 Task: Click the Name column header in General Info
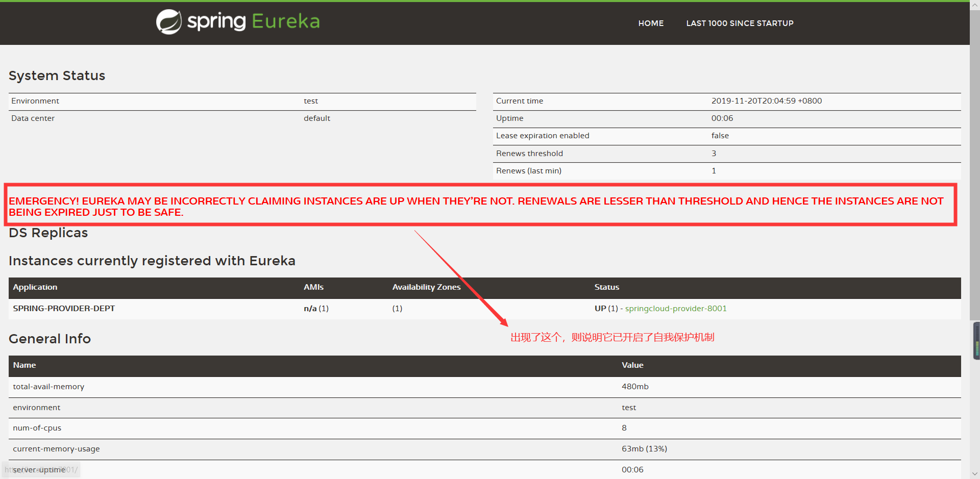[x=24, y=365]
